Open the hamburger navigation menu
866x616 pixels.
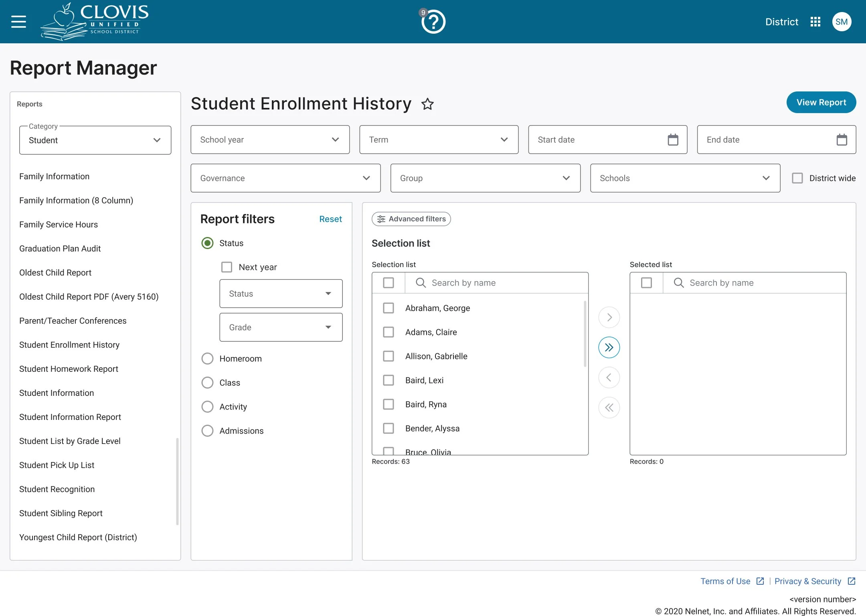pyautogui.click(x=18, y=22)
